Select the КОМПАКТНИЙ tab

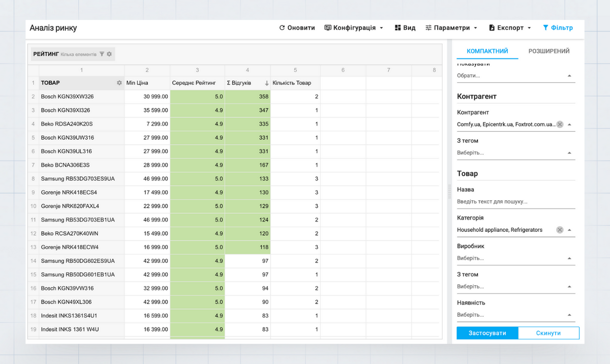(x=487, y=51)
